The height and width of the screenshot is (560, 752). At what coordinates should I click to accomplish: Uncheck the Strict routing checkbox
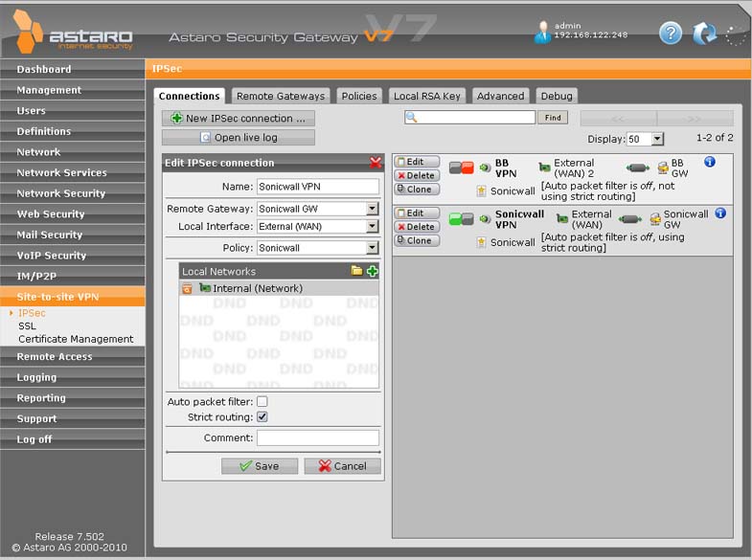(262, 416)
